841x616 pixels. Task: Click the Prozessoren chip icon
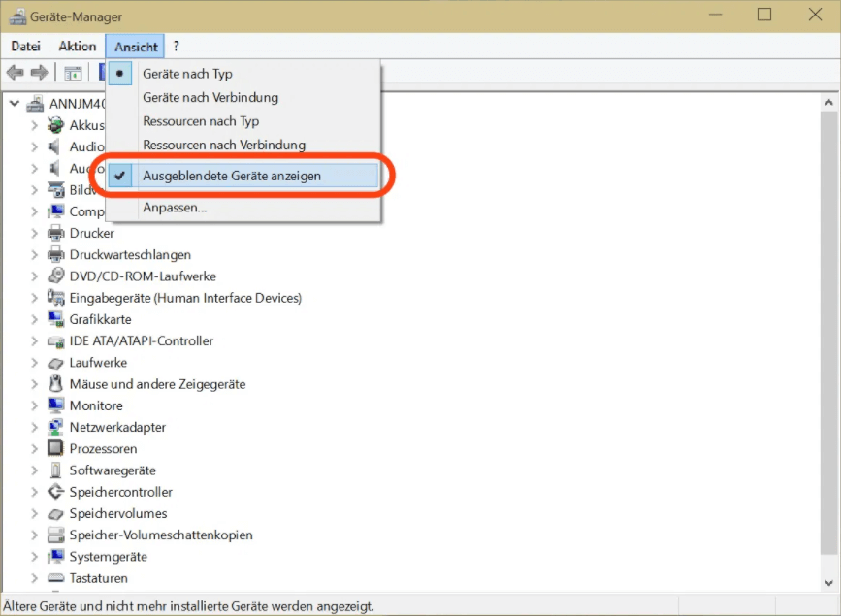click(x=57, y=449)
